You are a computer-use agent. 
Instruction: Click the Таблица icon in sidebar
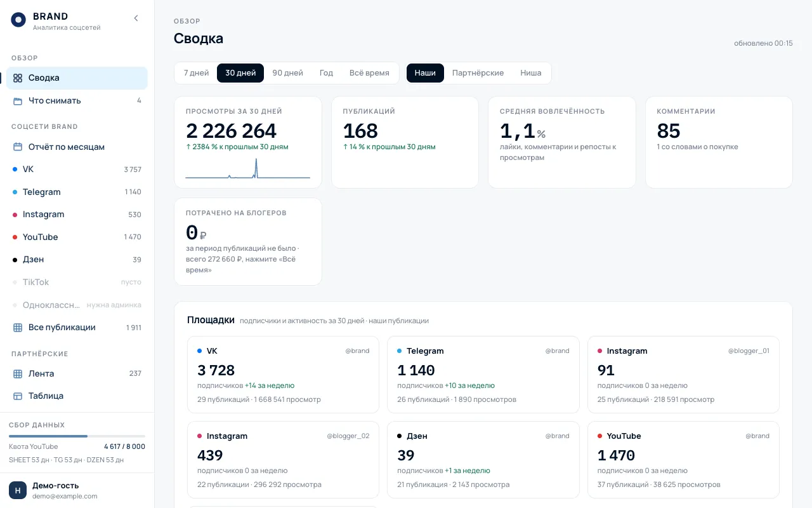(18, 396)
